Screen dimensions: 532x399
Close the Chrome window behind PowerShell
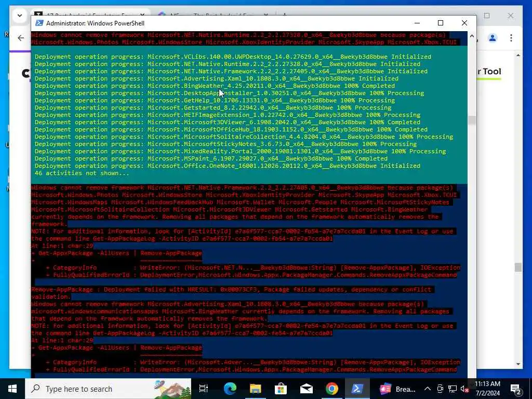click(511, 16)
